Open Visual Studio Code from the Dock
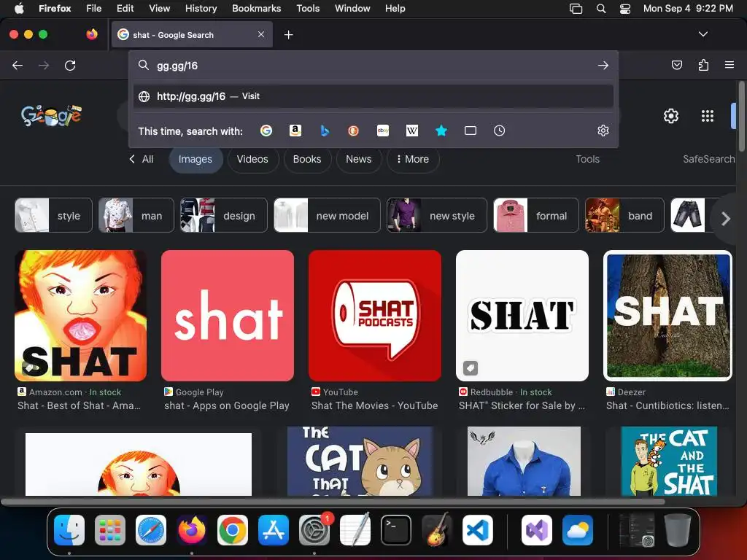Image resolution: width=747 pixels, height=560 pixels. coord(478,529)
